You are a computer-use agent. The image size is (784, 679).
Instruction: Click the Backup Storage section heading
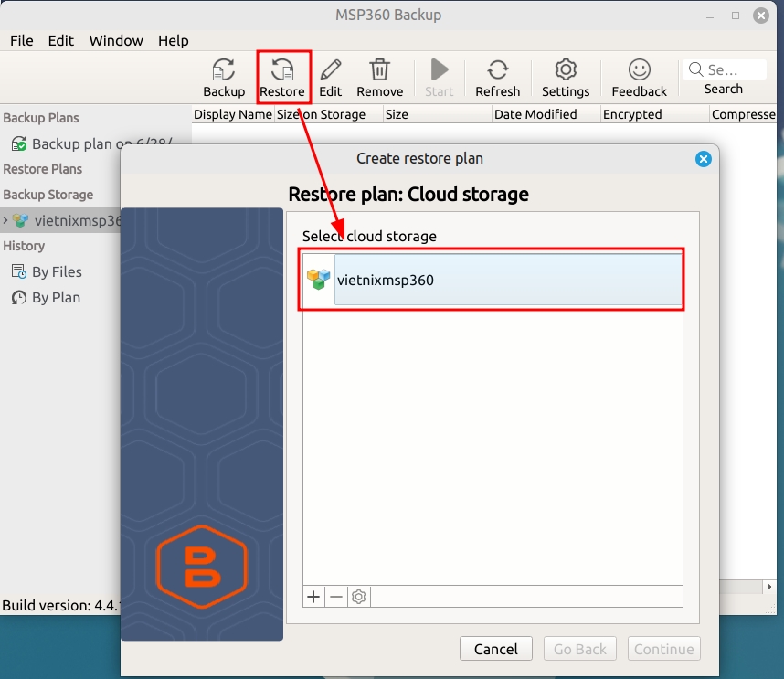(48, 195)
